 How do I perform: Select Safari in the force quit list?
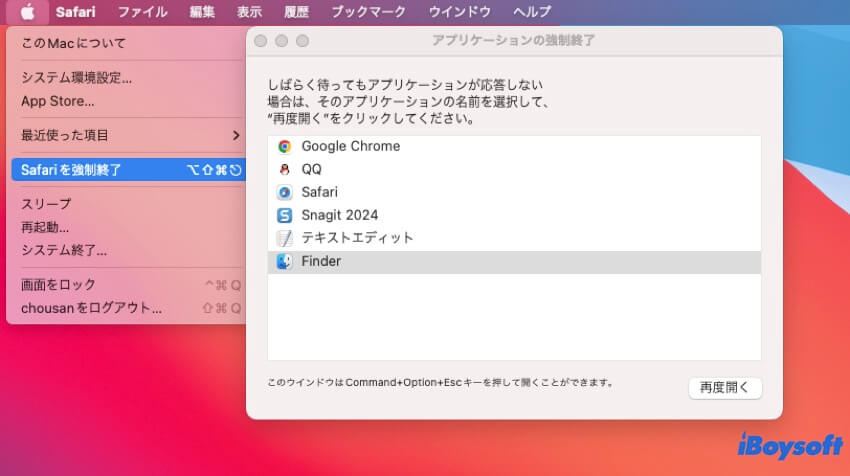tap(514, 192)
